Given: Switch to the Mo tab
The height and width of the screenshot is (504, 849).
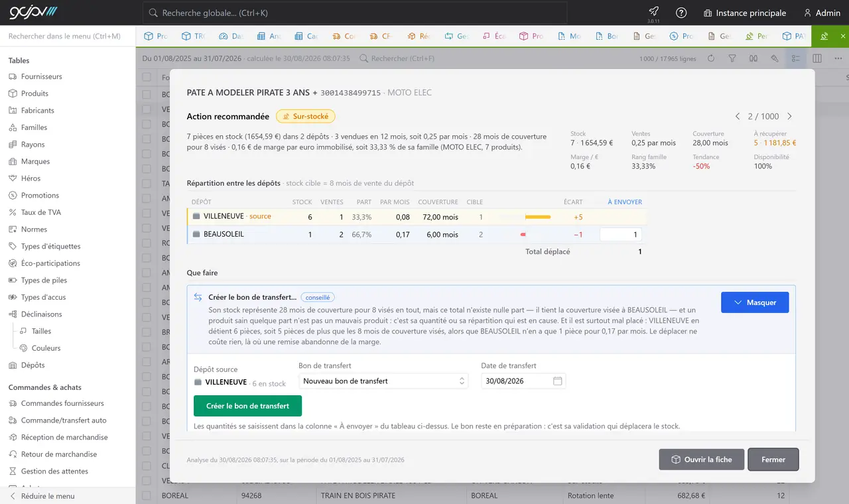Looking at the screenshot, I should pyautogui.click(x=570, y=36).
